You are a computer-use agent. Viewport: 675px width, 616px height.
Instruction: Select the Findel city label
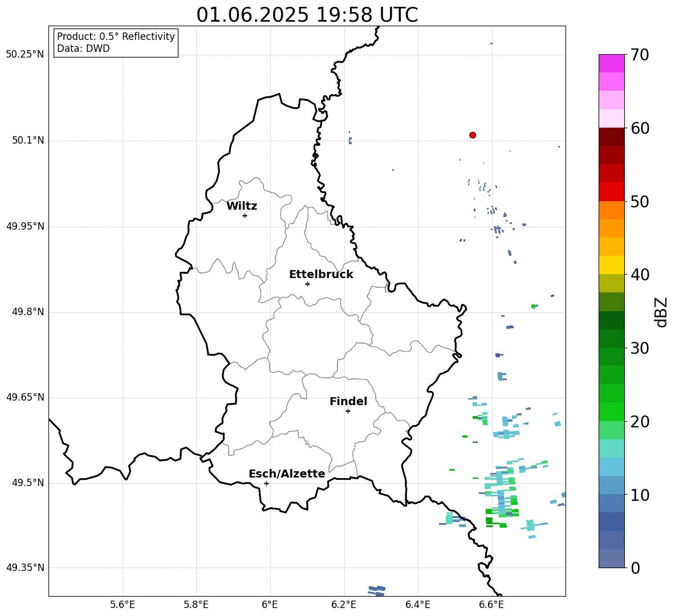click(x=348, y=401)
